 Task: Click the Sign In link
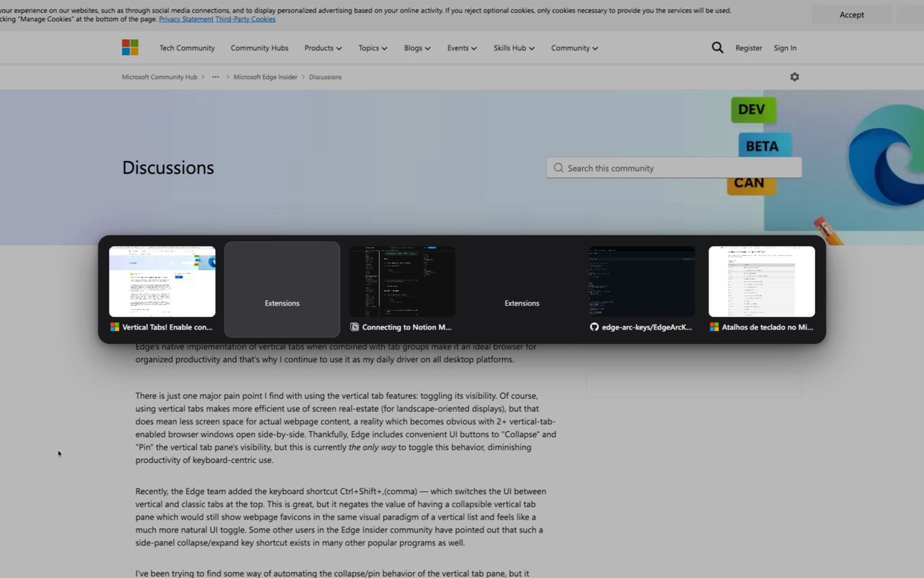785,48
